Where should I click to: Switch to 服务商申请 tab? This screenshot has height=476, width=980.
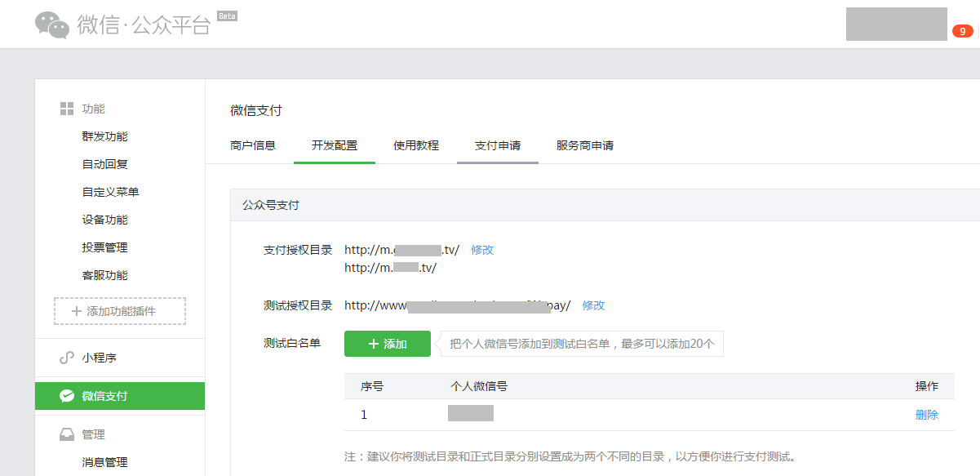point(585,145)
